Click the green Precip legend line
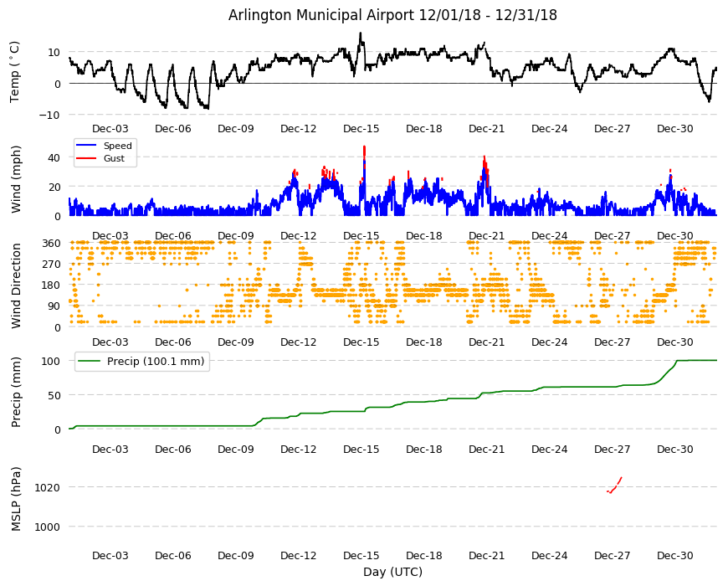728x586 pixels. (x=90, y=362)
